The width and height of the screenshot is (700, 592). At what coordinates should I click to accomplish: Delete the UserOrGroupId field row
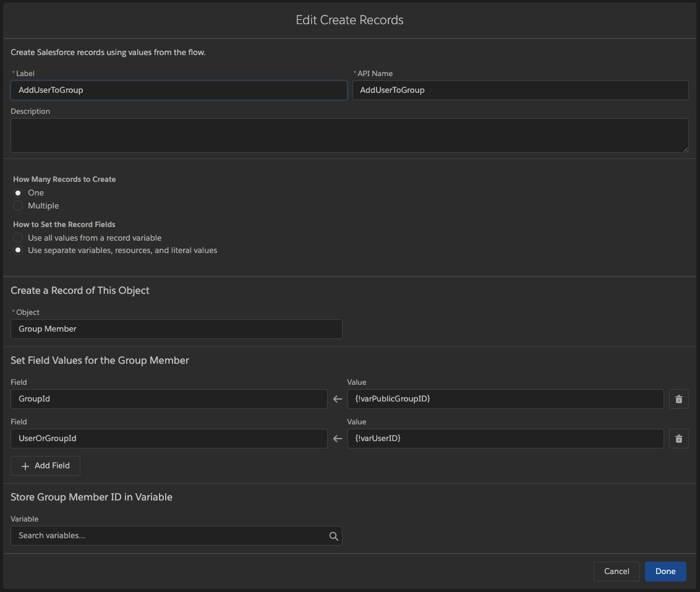pos(678,439)
